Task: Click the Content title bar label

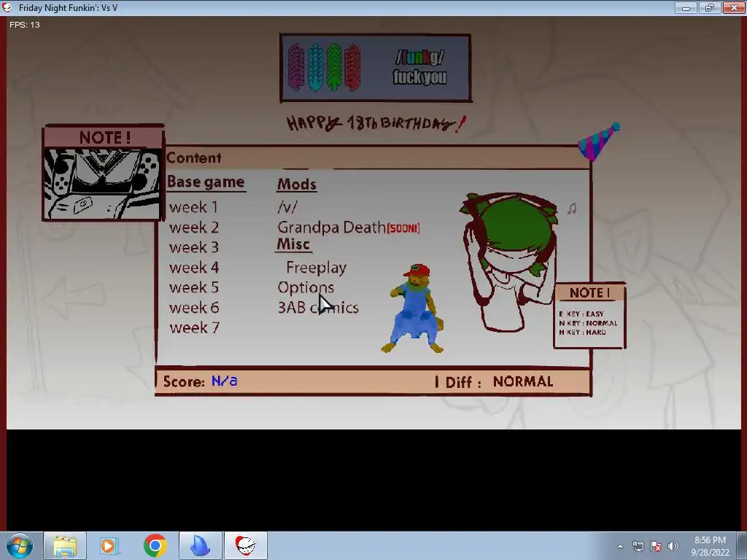Action: 193,157
